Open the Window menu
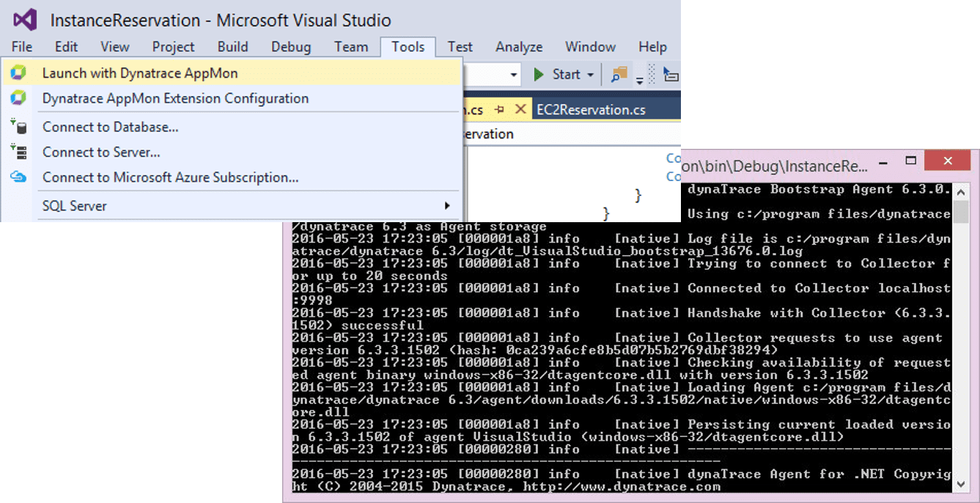Screen dimensions: 980x503 [590, 47]
